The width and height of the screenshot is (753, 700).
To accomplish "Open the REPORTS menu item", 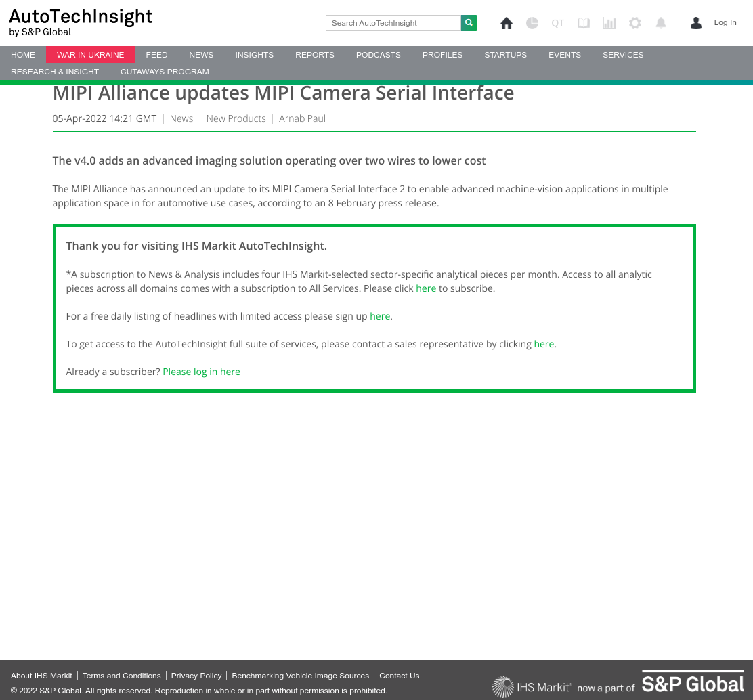I will pyautogui.click(x=315, y=55).
